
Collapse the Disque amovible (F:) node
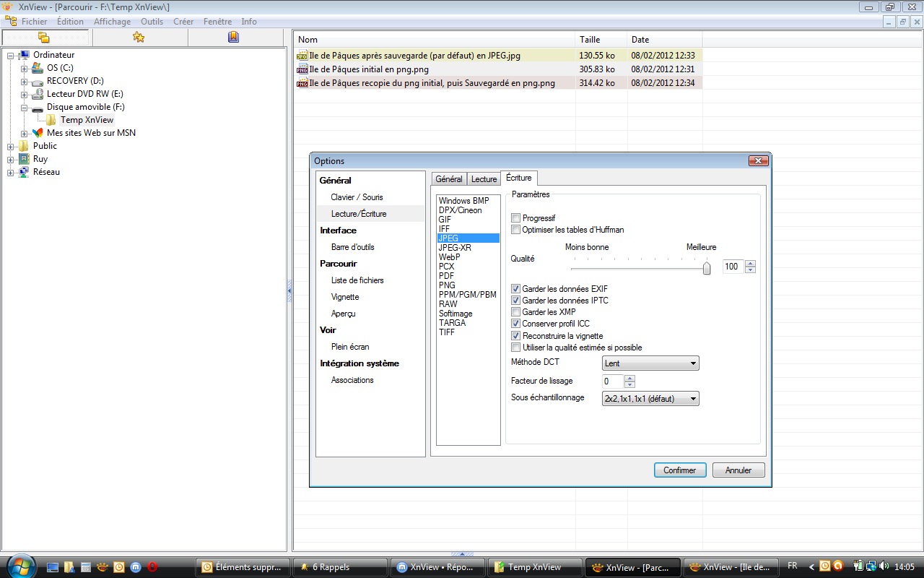coord(24,107)
